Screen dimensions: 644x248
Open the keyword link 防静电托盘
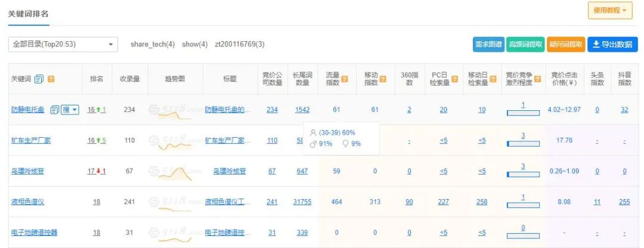click(x=27, y=110)
